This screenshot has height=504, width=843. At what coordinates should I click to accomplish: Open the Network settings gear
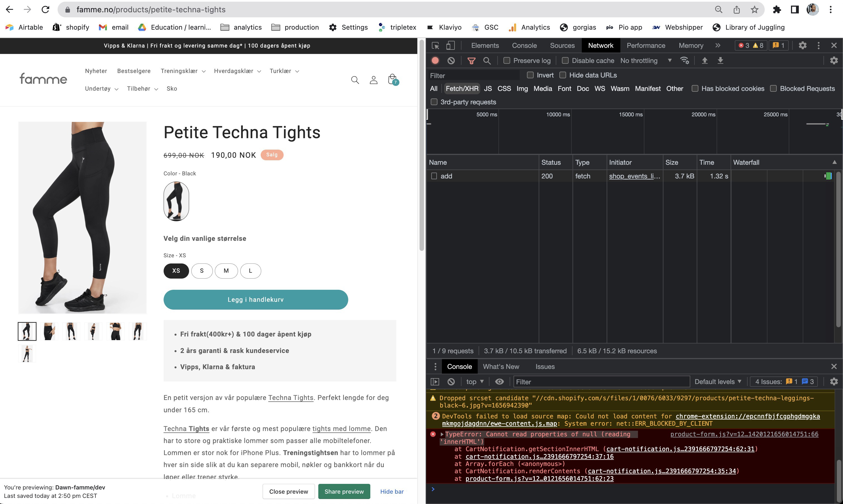click(x=834, y=60)
